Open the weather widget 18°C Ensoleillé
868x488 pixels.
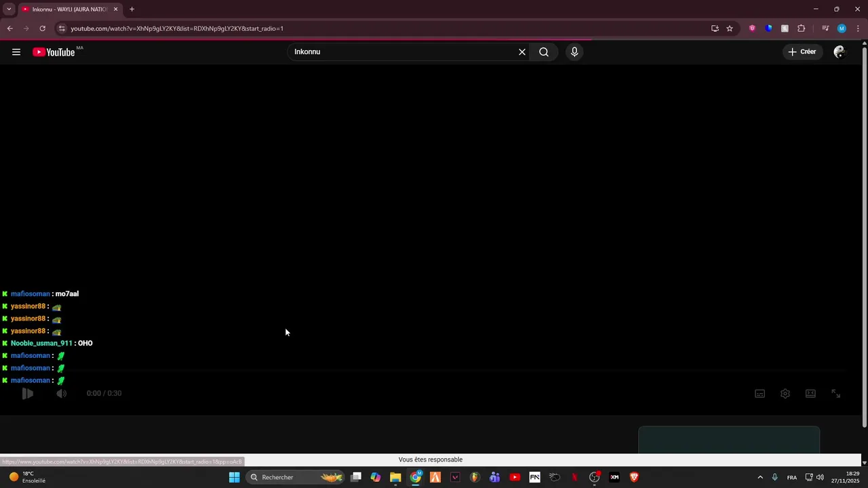tap(27, 477)
